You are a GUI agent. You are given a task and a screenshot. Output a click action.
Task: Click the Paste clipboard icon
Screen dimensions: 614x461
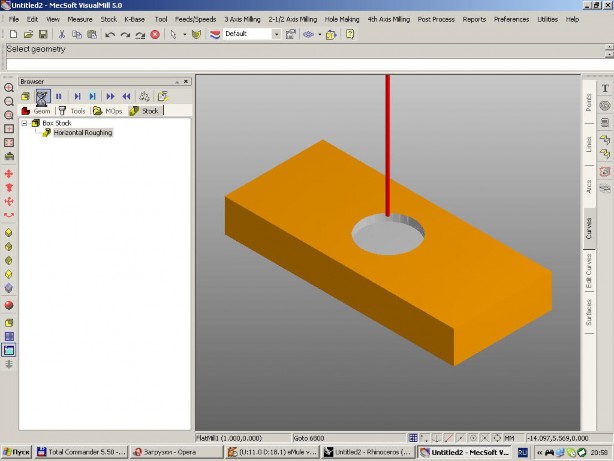pyautogui.click(x=92, y=34)
